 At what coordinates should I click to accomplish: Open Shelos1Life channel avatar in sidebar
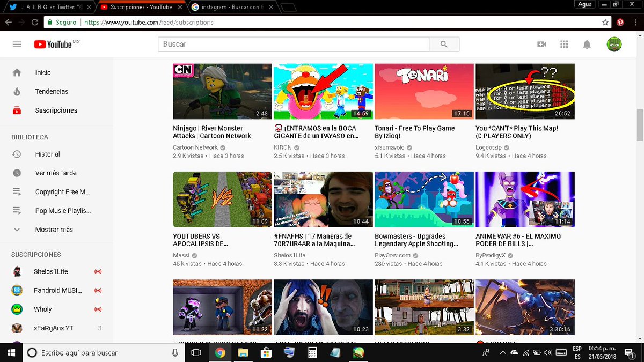click(17, 271)
